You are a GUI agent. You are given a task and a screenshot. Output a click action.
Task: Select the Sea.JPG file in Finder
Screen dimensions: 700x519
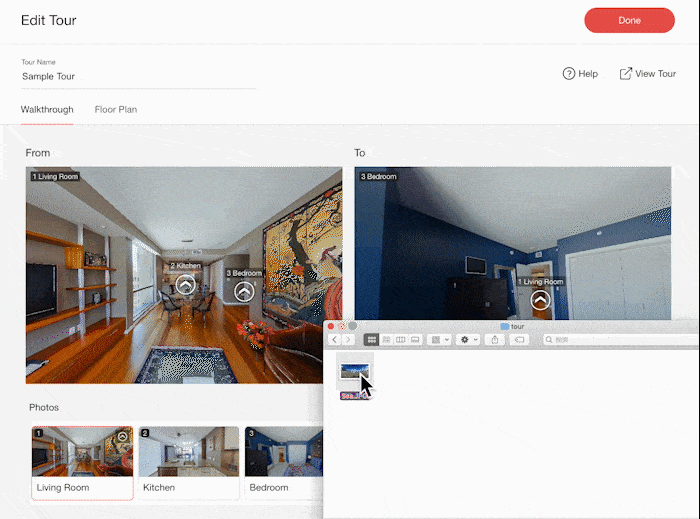(x=354, y=376)
